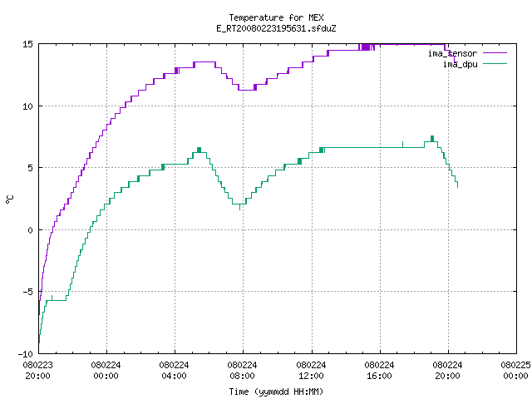This screenshot has width=532, height=399.
Task: Click the °C y-axis unit label
Action: pos(10,199)
